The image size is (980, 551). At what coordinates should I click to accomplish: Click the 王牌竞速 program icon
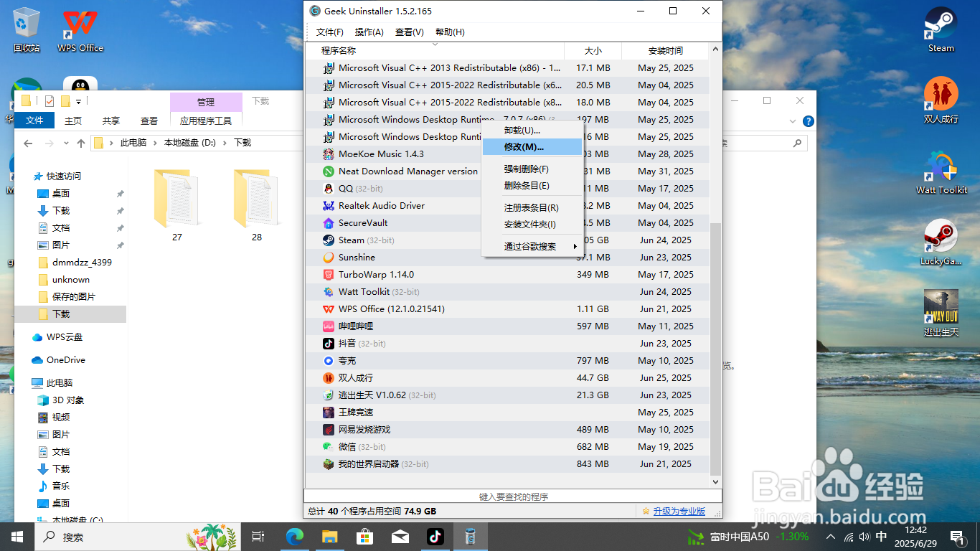pyautogui.click(x=328, y=413)
